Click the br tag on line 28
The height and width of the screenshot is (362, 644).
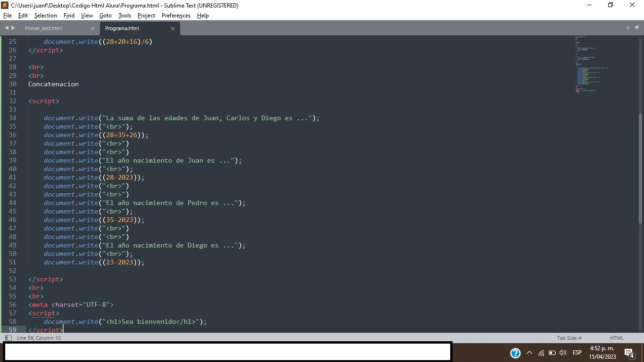[36, 67]
